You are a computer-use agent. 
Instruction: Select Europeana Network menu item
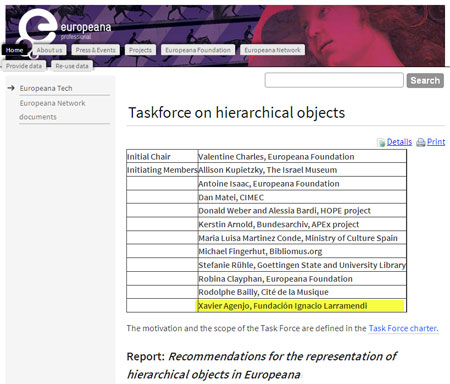272,50
